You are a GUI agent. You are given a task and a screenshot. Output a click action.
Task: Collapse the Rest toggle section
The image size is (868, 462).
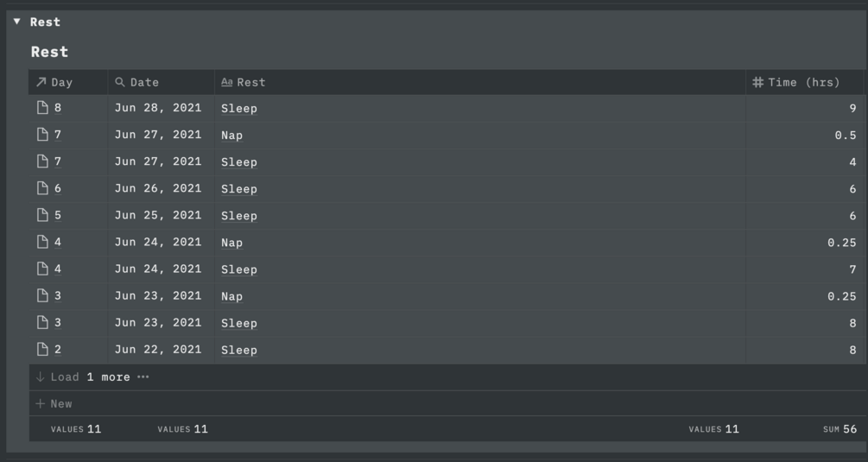[x=16, y=22]
